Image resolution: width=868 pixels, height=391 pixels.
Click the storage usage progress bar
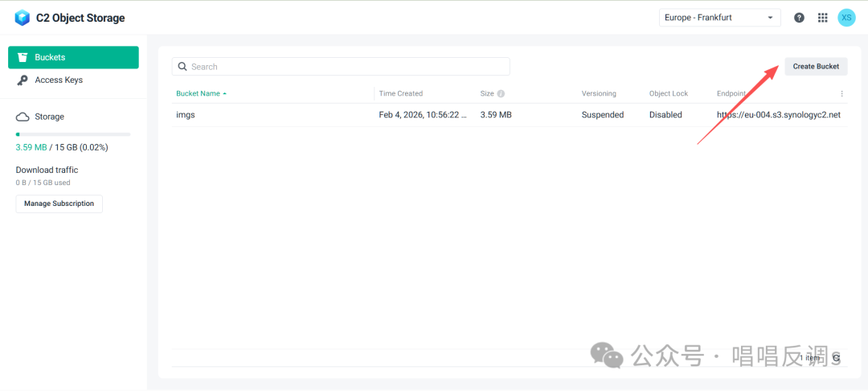73,134
